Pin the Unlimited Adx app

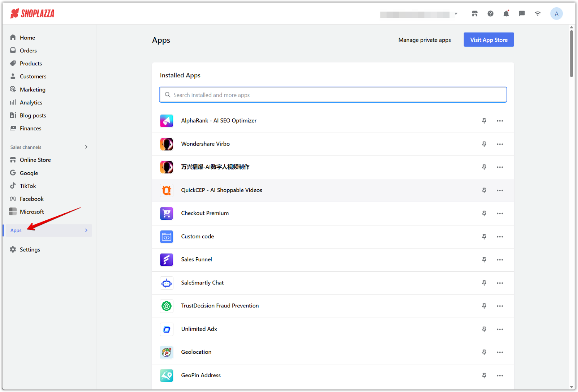[484, 329]
